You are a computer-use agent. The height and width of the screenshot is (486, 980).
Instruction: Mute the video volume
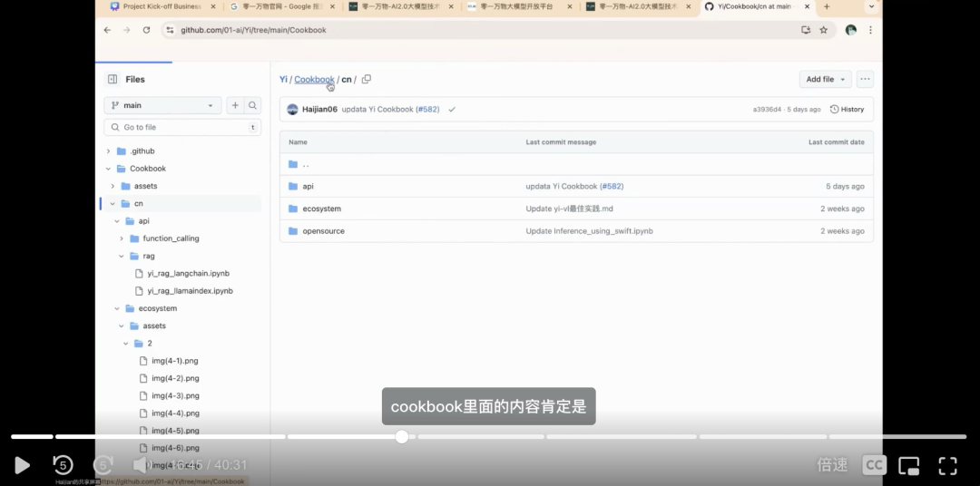pos(142,465)
